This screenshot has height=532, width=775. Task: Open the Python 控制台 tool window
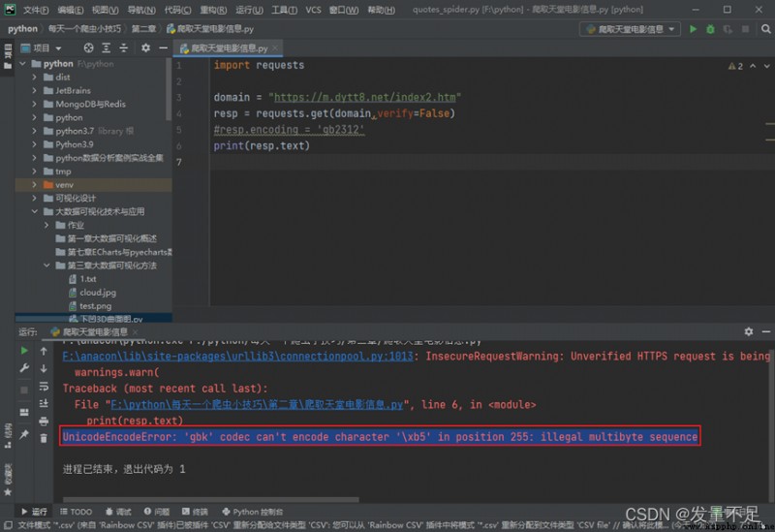click(x=253, y=512)
